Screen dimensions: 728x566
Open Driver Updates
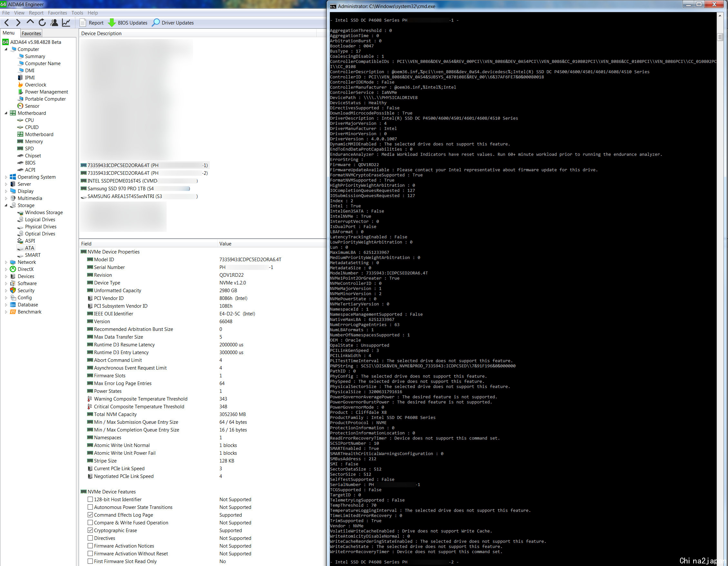(173, 23)
